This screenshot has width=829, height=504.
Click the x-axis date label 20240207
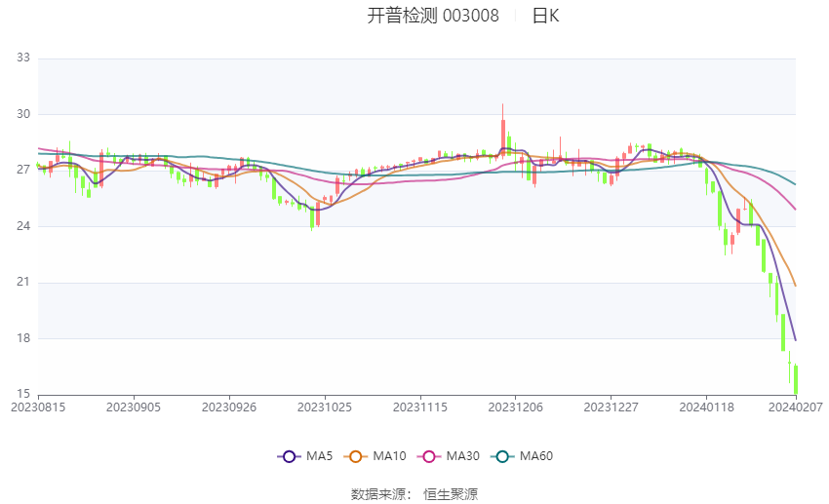point(796,407)
